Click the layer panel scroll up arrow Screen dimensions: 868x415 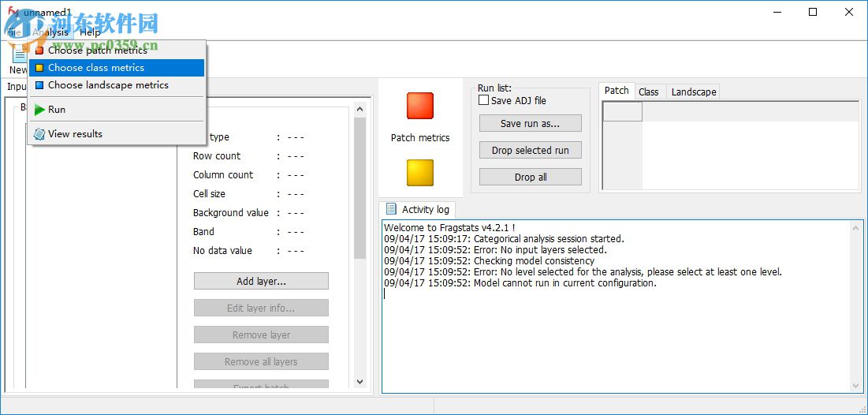359,109
